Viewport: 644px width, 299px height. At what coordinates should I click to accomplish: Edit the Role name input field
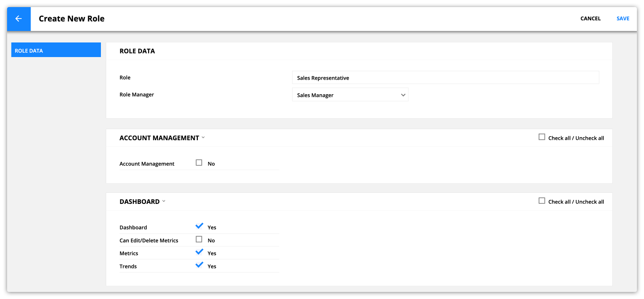click(445, 77)
